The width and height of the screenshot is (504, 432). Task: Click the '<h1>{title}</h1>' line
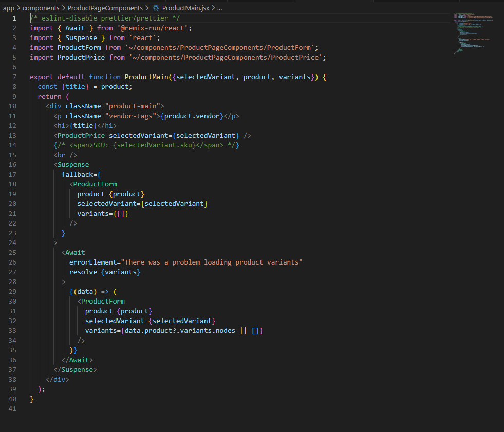pyautogui.click(x=85, y=126)
